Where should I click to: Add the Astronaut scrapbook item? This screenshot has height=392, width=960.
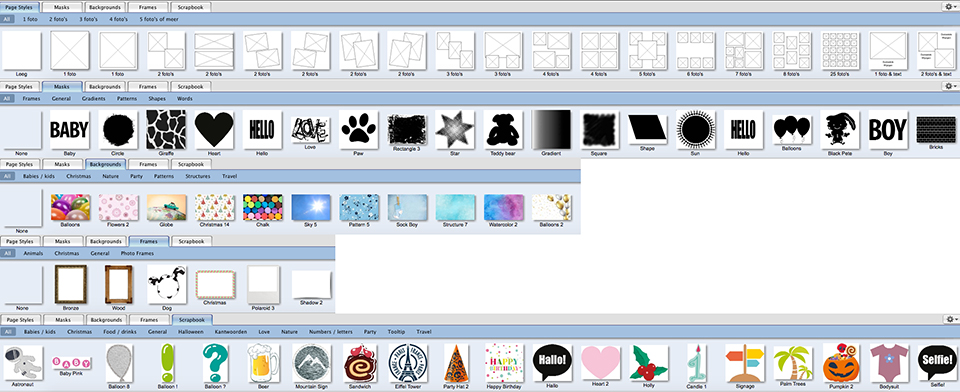tap(23, 363)
